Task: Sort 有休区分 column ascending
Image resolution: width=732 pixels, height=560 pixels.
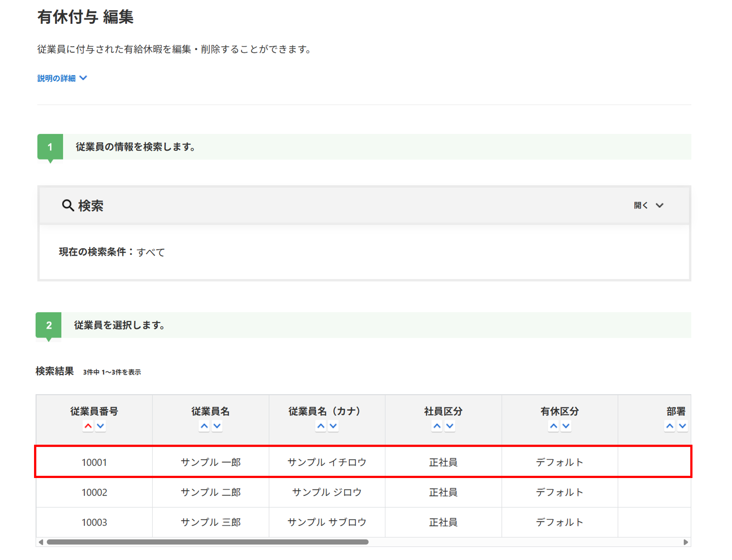Action: [553, 426]
